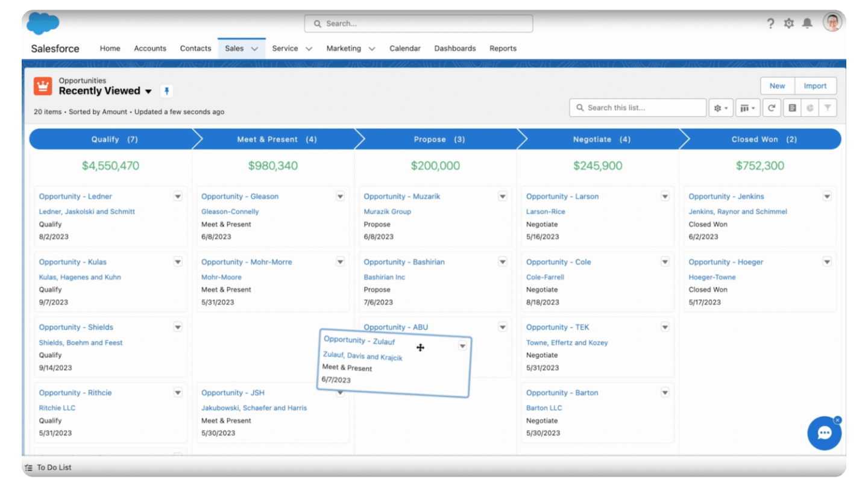Refresh the opportunities list

tap(772, 108)
